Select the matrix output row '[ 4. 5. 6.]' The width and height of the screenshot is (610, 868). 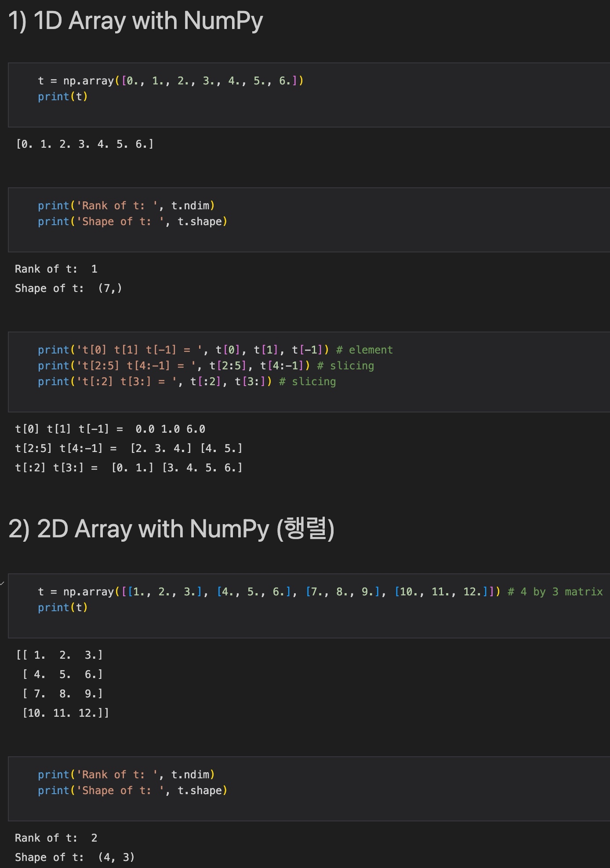[62, 675]
